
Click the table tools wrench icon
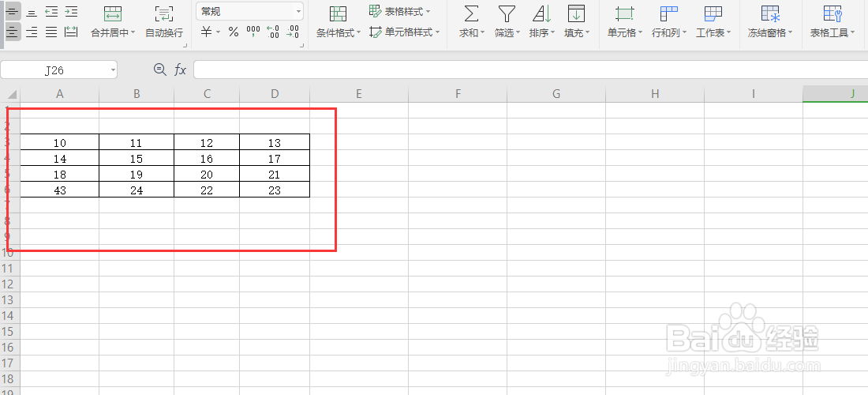pyautogui.click(x=832, y=14)
